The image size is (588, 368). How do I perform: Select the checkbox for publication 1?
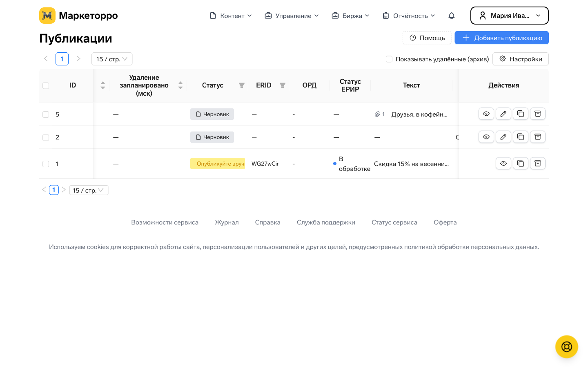point(46,164)
